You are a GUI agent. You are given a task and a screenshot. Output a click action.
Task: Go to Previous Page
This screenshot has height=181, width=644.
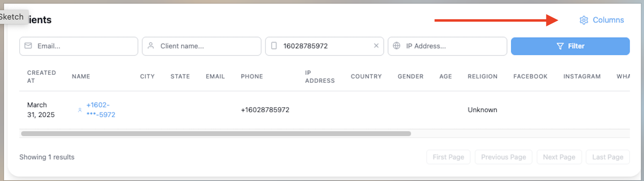(x=503, y=157)
